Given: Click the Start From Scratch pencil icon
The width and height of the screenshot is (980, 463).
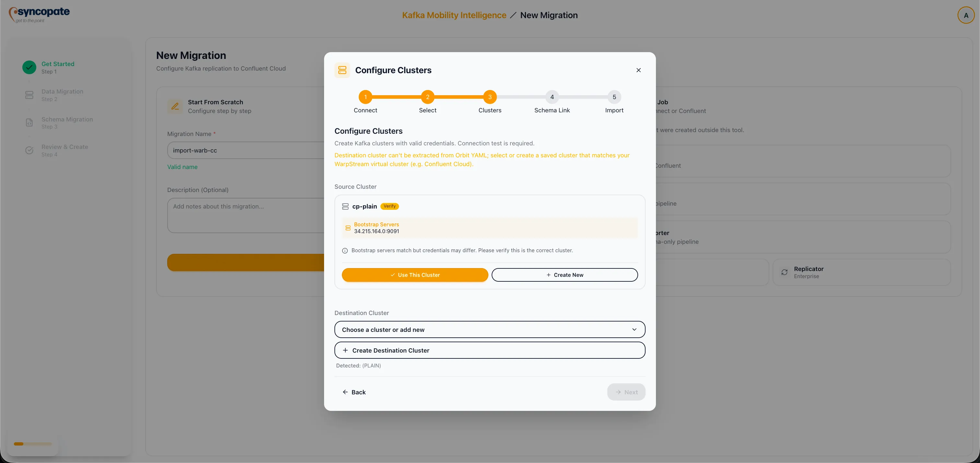Looking at the screenshot, I should [x=175, y=107].
